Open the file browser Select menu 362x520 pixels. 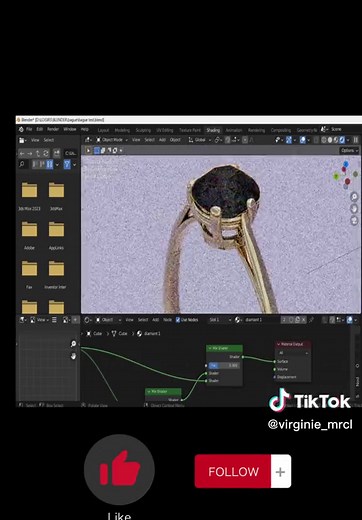tap(49, 140)
